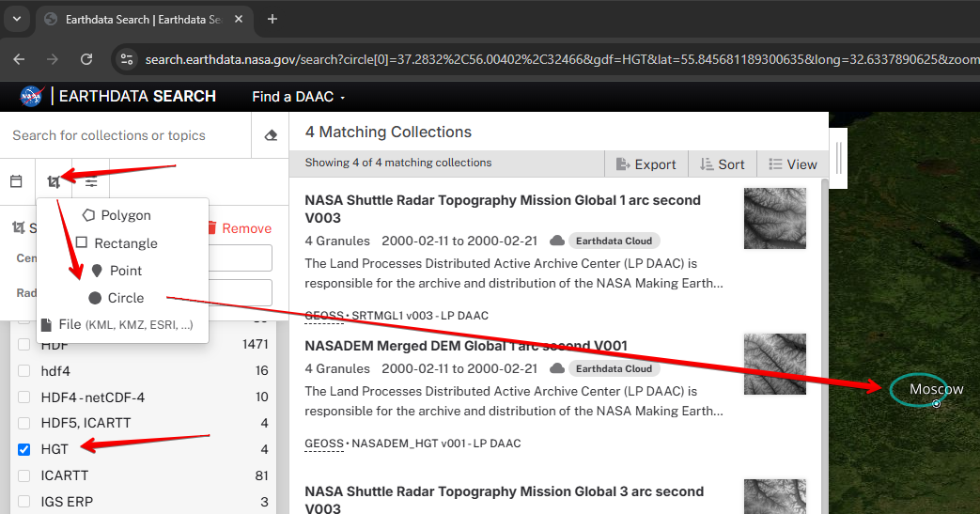Screen dimensions: 980x514
Task: Check the ICARTT format checkbox
Action: tap(23, 475)
